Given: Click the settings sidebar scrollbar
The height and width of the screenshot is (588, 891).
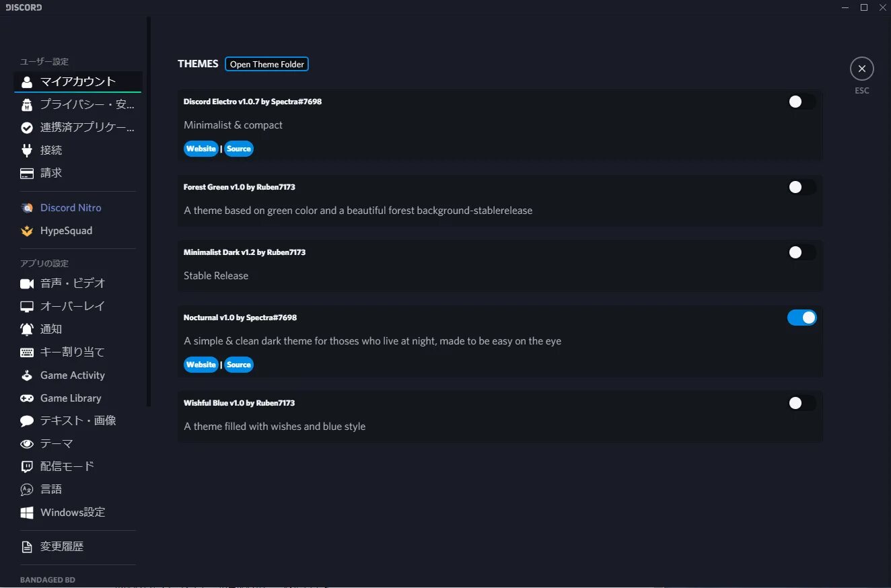Looking at the screenshot, I should (x=149, y=212).
